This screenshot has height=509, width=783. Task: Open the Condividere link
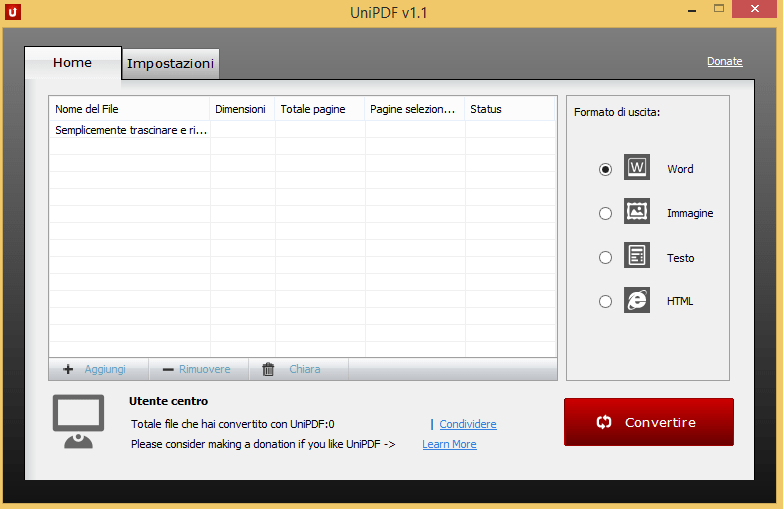pos(468,424)
